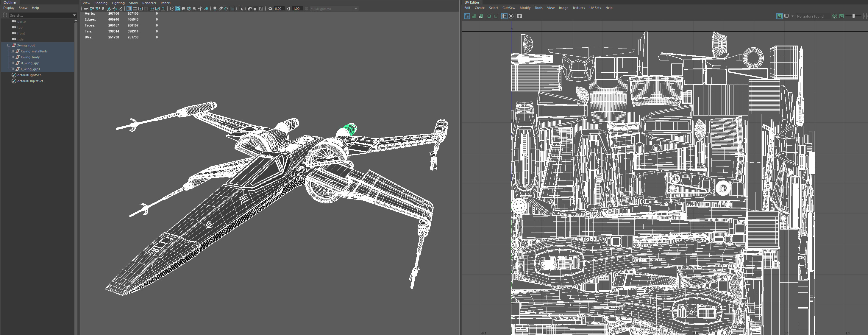Image resolution: width=868 pixels, height=335 pixels.
Task: Click the Isolate Select icon
Action: pyautogui.click(x=241, y=8)
